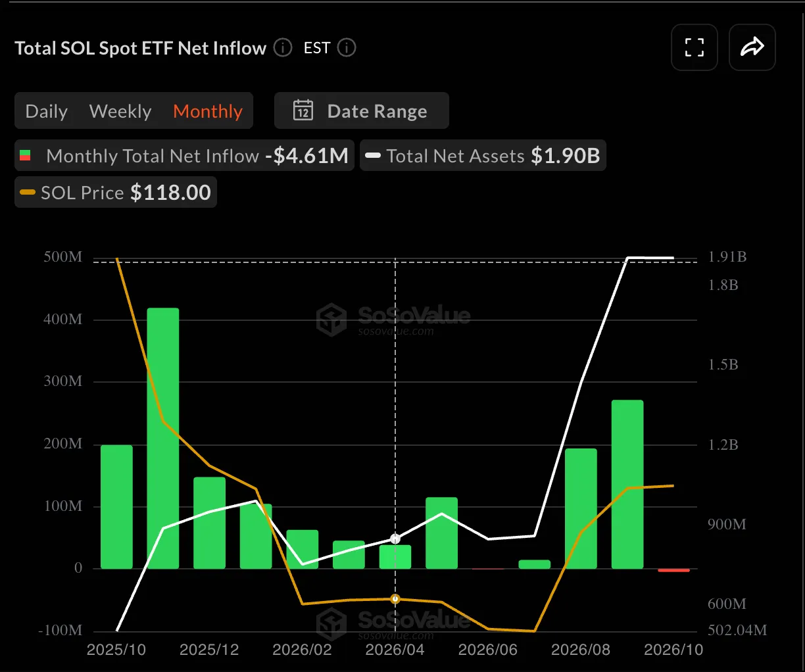Click the 1.91B right axis value
The height and width of the screenshot is (672, 805).
click(727, 256)
